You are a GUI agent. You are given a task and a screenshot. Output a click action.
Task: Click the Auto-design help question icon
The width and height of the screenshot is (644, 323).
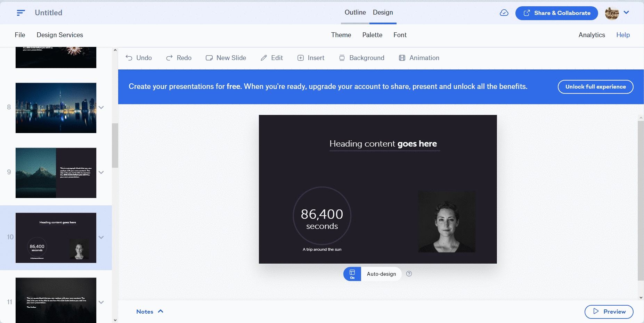pos(409,274)
